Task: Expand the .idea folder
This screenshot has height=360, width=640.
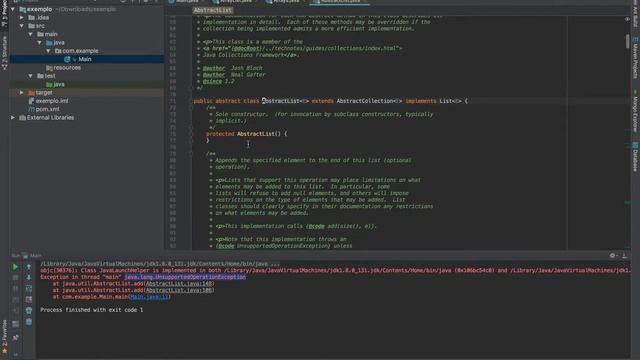Action: (x=22, y=18)
